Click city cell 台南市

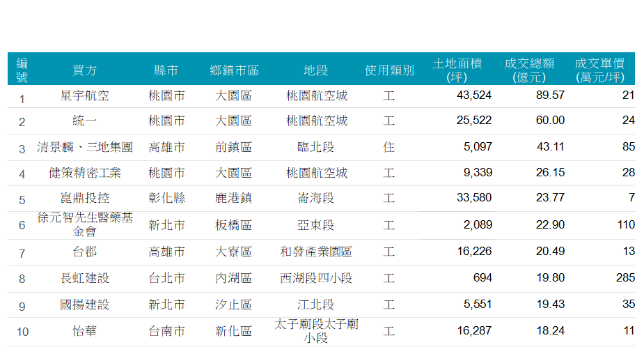click(x=167, y=331)
